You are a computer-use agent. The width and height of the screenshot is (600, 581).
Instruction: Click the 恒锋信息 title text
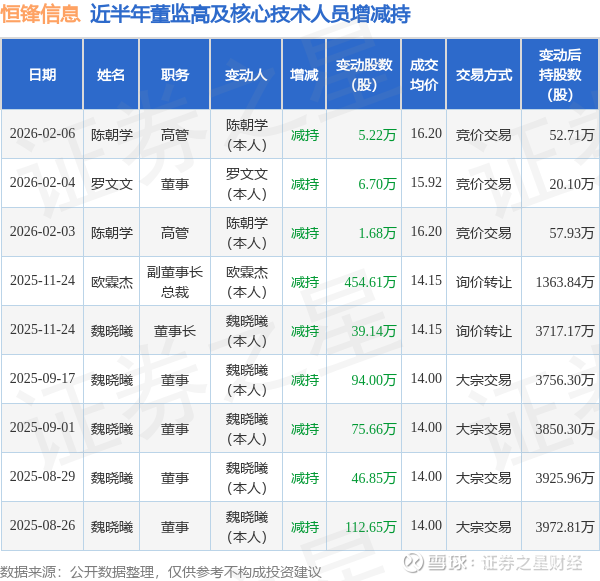point(40,14)
